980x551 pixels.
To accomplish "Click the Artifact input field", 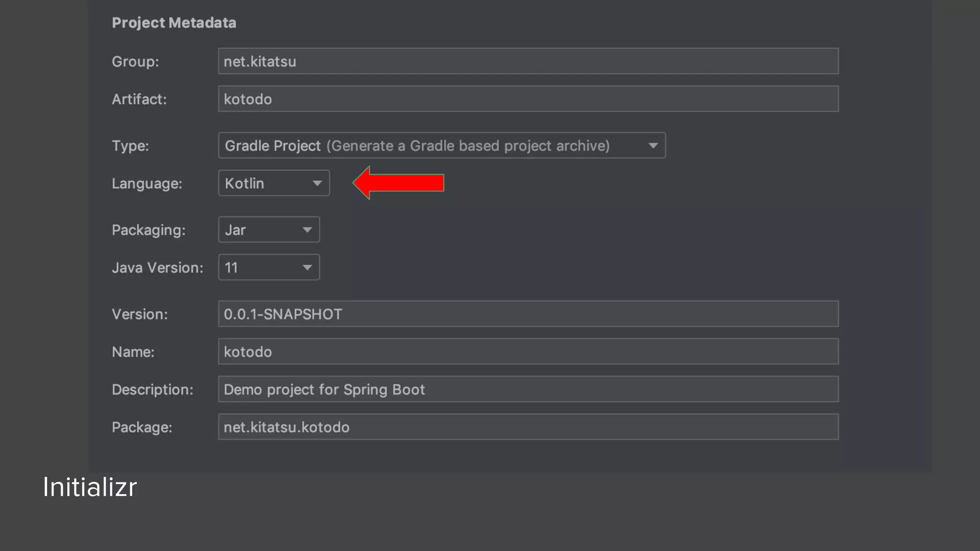I will [x=528, y=99].
